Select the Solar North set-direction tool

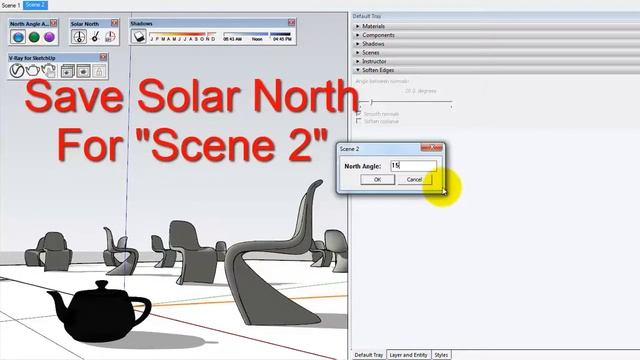click(x=95, y=37)
